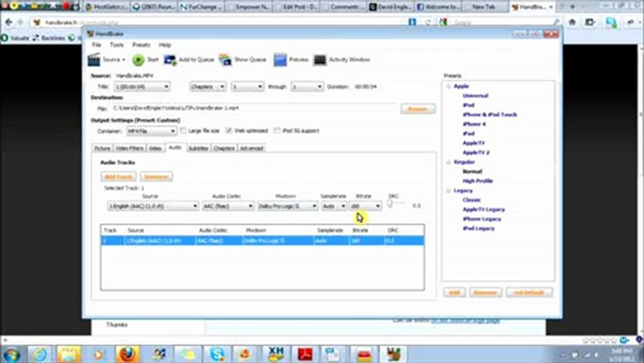Collapse the Regular presets group
Viewport: 644px width, 363px height.
tap(448, 162)
